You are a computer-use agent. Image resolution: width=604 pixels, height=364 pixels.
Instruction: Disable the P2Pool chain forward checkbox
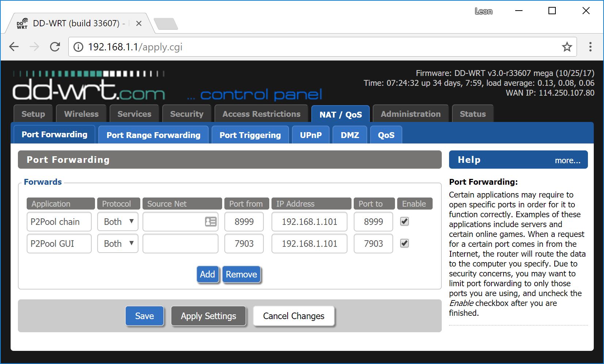(404, 222)
